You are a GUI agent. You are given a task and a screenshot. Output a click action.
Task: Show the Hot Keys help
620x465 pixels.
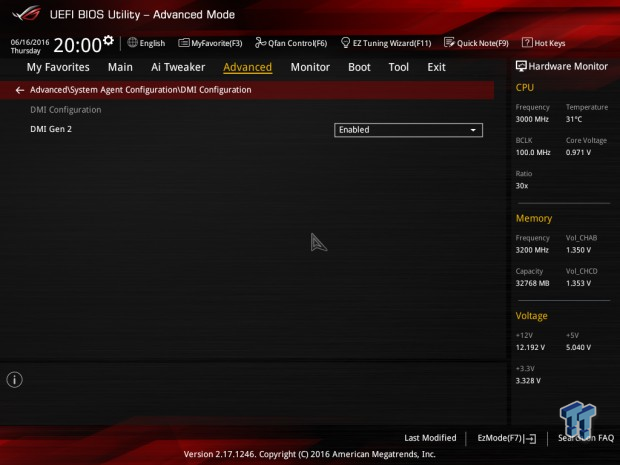coord(544,43)
